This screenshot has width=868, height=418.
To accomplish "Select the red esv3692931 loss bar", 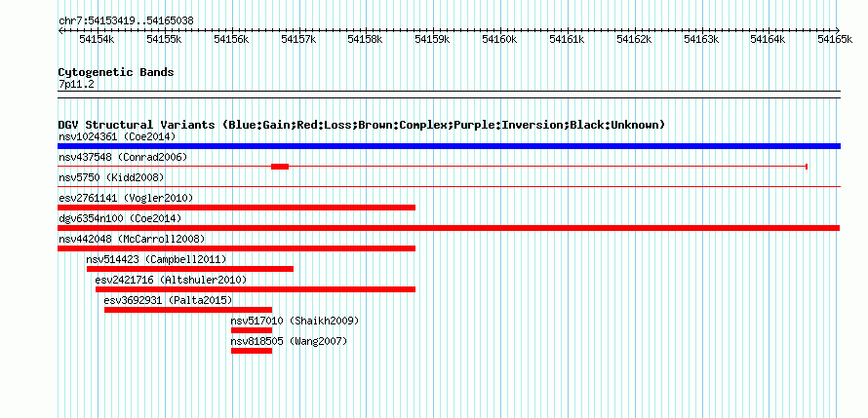I will click(188, 310).
